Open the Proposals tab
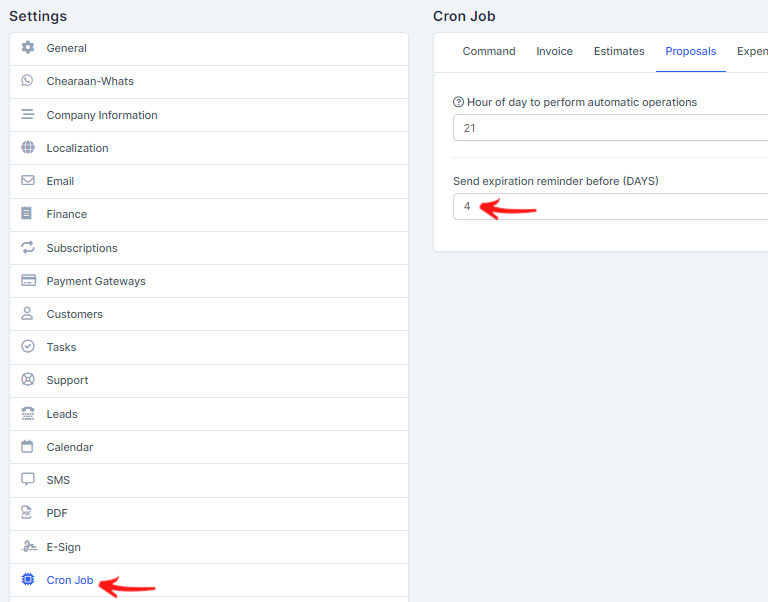The image size is (768, 602). pyautogui.click(x=691, y=51)
